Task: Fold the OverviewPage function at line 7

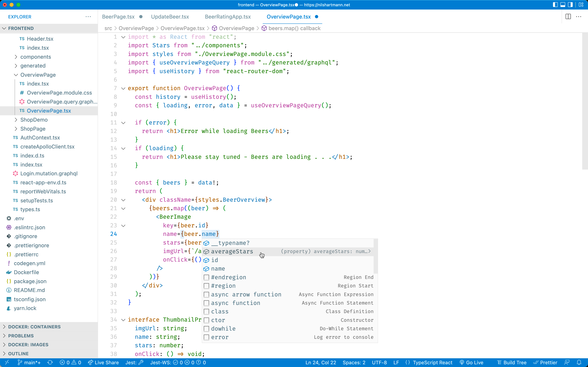Action: click(x=123, y=88)
